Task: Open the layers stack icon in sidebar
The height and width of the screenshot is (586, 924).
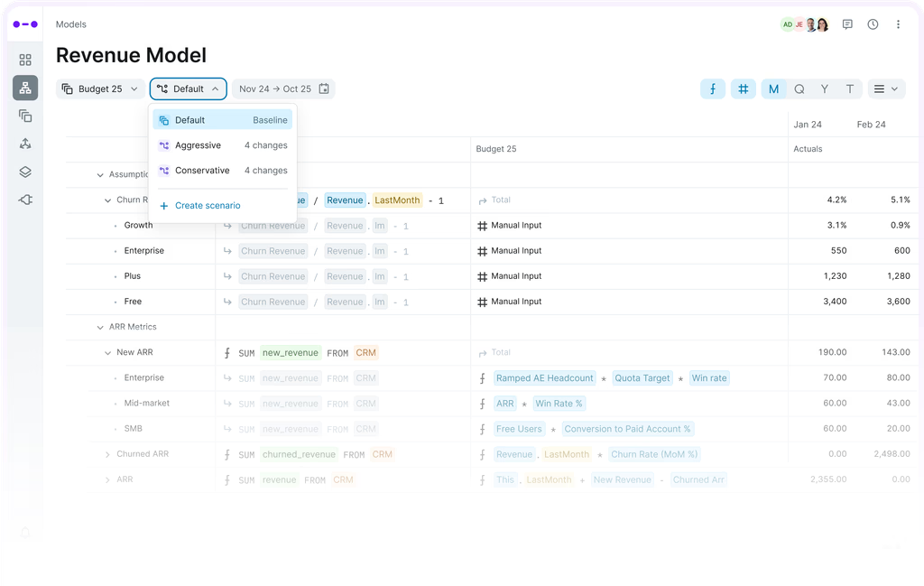Action: coord(25,172)
